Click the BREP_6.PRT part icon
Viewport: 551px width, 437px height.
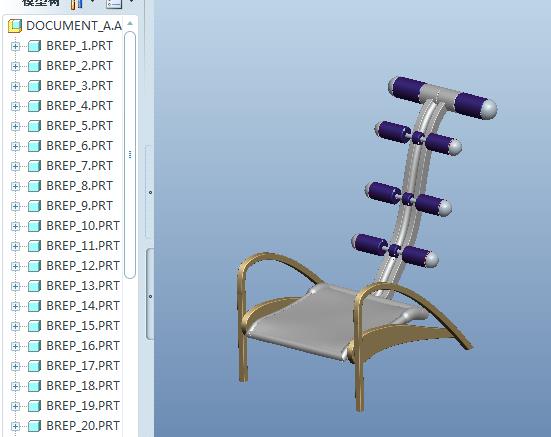click(x=34, y=146)
